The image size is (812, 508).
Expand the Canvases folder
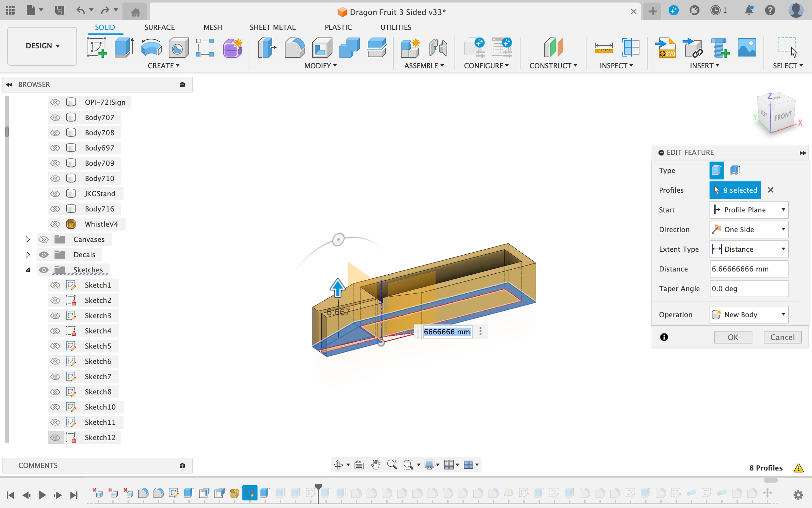pyautogui.click(x=28, y=239)
